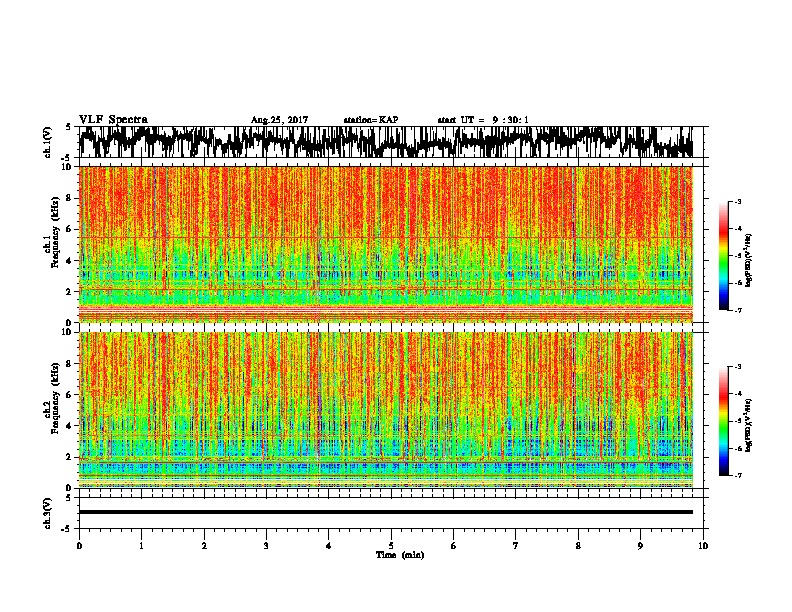Select the "start UT = 9:30:1" label

click(x=483, y=120)
